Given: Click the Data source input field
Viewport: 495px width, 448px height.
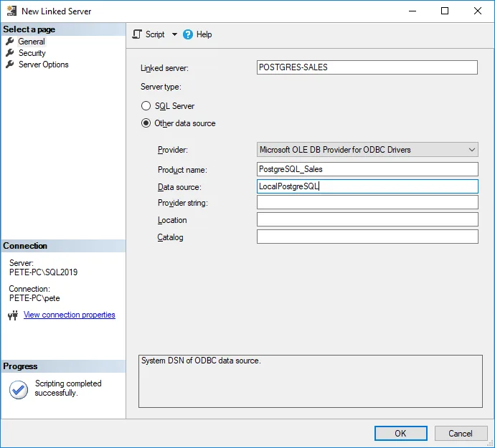Looking at the screenshot, I should tap(367, 186).
